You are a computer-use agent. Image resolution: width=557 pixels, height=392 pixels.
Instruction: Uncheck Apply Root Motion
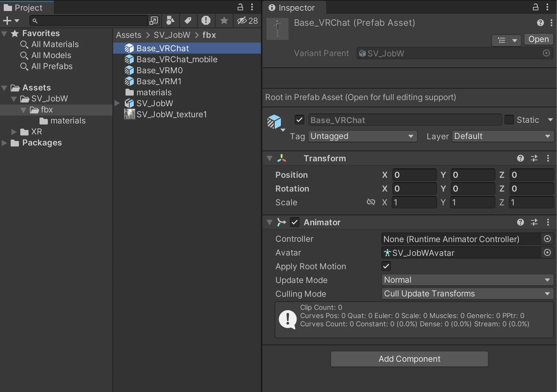click(x=386, y=266)
